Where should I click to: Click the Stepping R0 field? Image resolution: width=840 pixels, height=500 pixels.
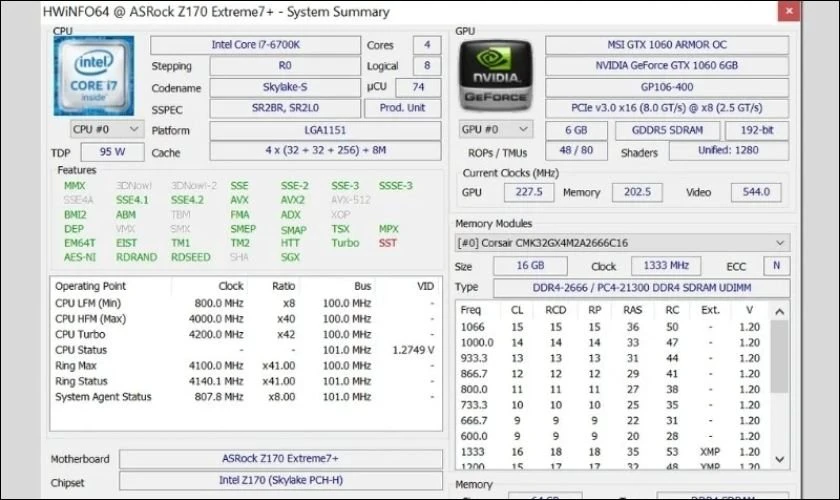click(x=285, y=66)
